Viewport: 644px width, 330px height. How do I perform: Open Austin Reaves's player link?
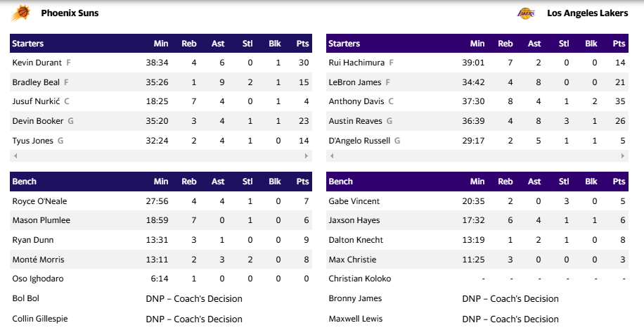coord(355,121)
